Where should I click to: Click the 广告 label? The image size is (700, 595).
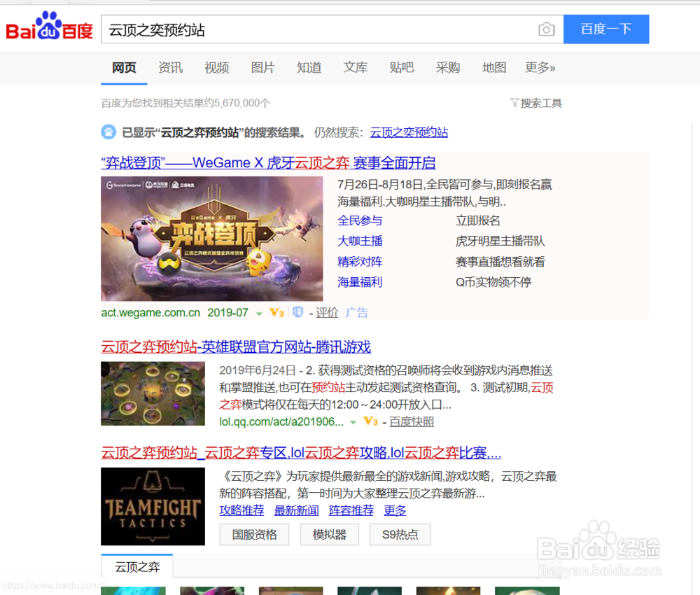[x=357, y=312]
